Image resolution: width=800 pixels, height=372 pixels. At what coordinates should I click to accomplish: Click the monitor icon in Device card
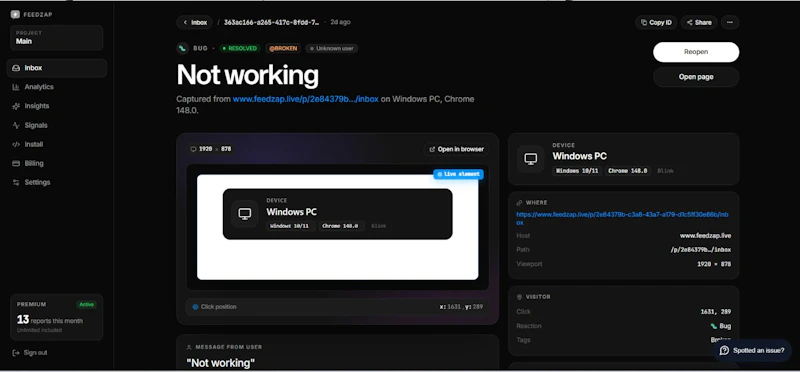[x=531, y=159]
